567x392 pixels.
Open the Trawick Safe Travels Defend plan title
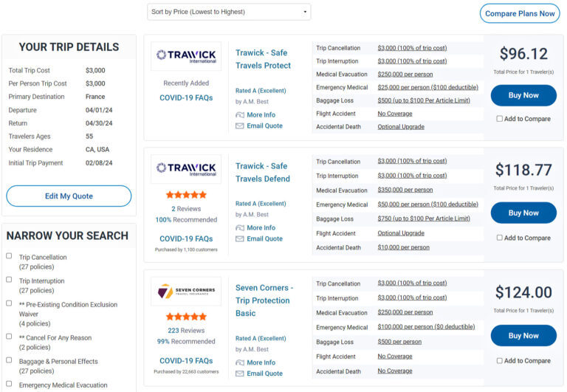(x=262, y=172)
